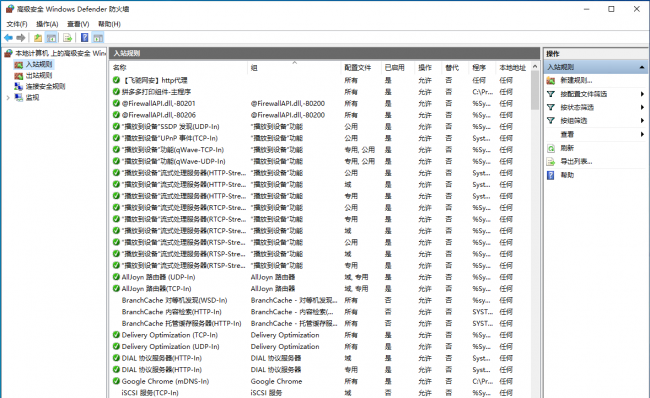
Task: Click the Google Chrome group cell
Action: (276, 381)
